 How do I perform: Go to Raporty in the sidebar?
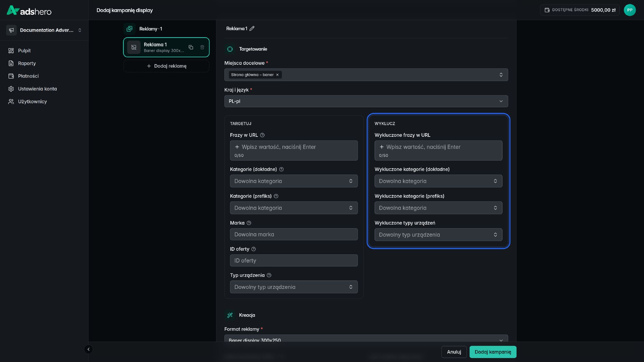27,63
